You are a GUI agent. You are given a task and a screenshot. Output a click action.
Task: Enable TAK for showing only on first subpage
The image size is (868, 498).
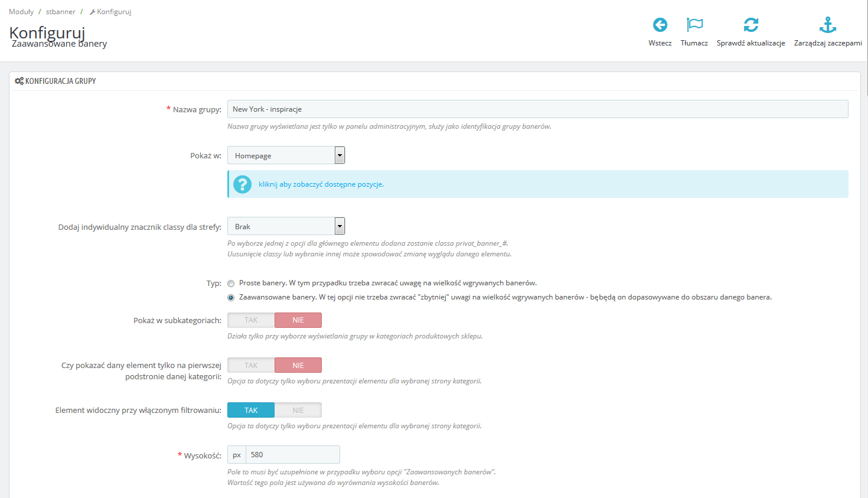(251, 365)
